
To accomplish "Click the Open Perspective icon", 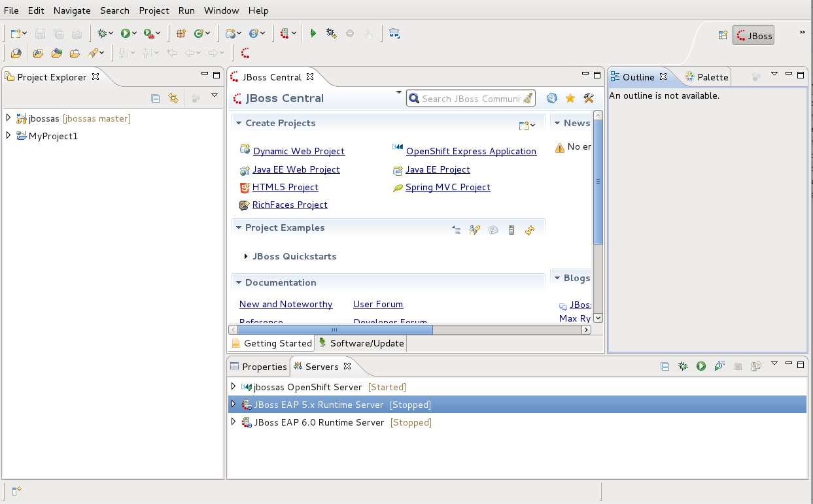I will point(723,35).
